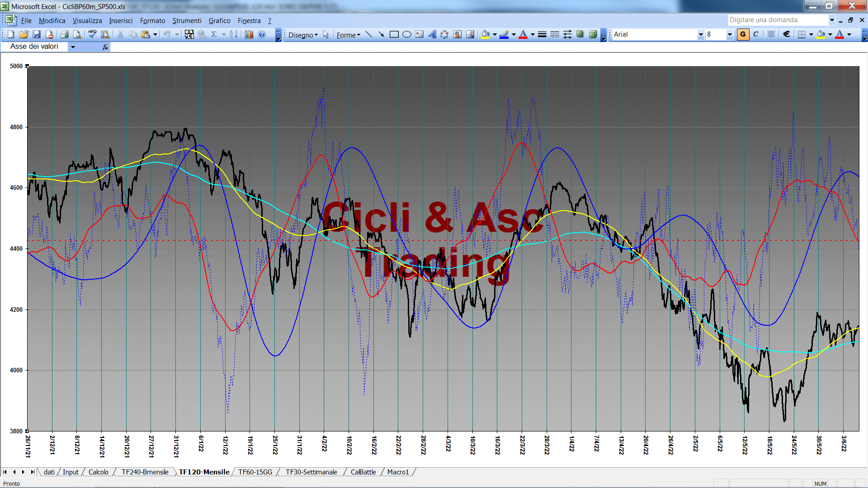The height and width of the screenshot is (488, 868).
Task: Open the Chart Wizard
Action: (249, 34)
